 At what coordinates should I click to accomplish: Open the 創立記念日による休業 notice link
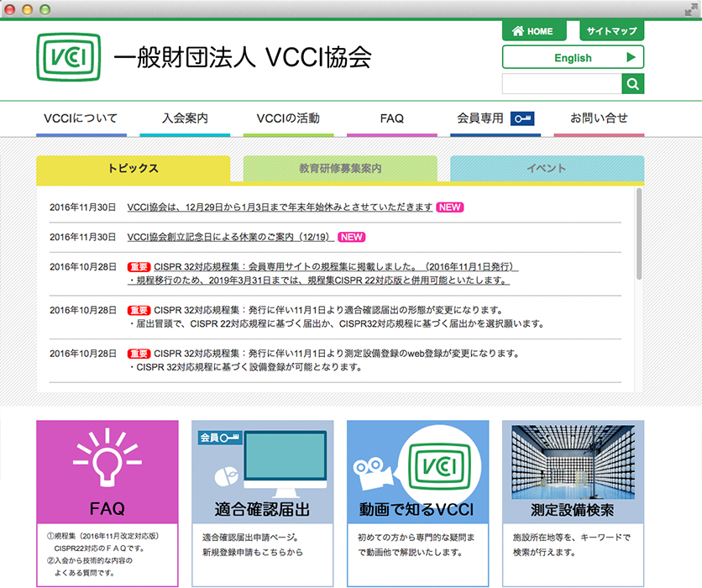pos(231,238)
